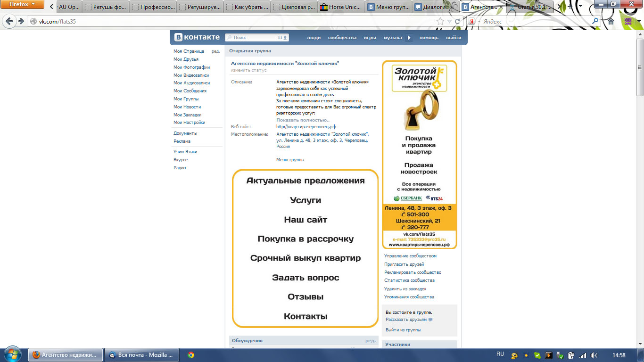Screen dimensions: 644x362
Task: Reload the page using the refresh icon
Action: (457, 21)
